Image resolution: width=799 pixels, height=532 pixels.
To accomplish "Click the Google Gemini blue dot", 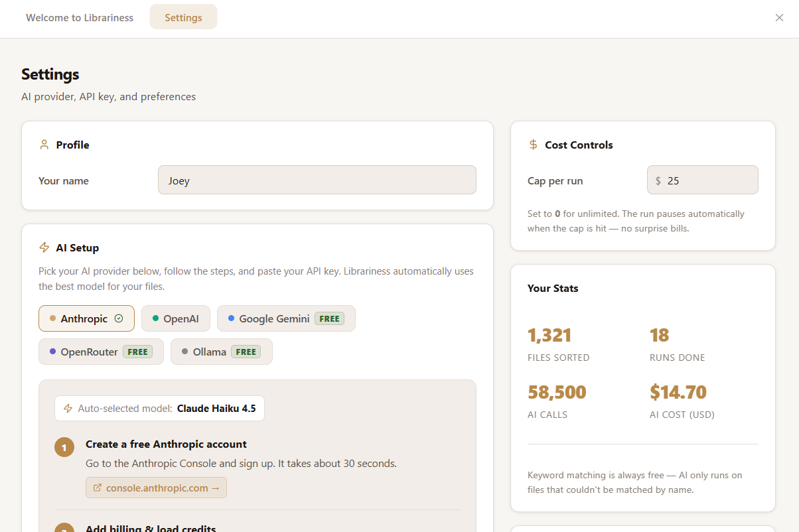I will [x=231, y=318].
